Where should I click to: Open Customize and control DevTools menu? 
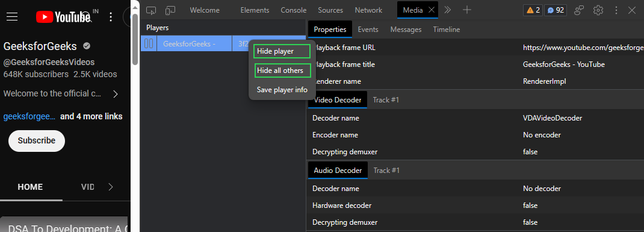pos(616,10)
